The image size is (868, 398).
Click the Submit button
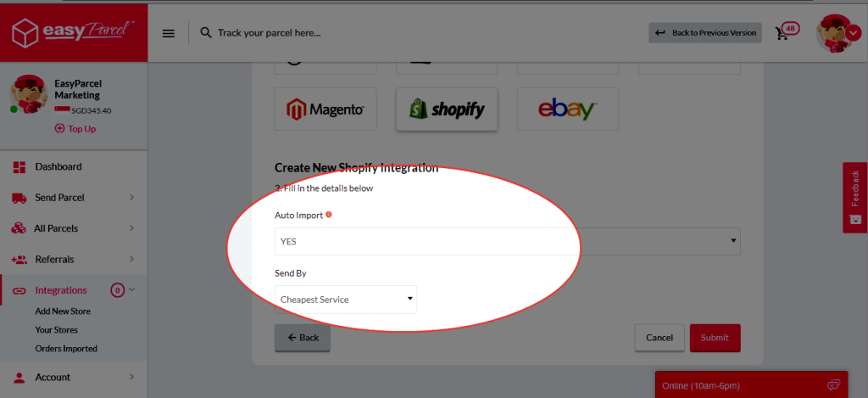(x=715, y=338)
